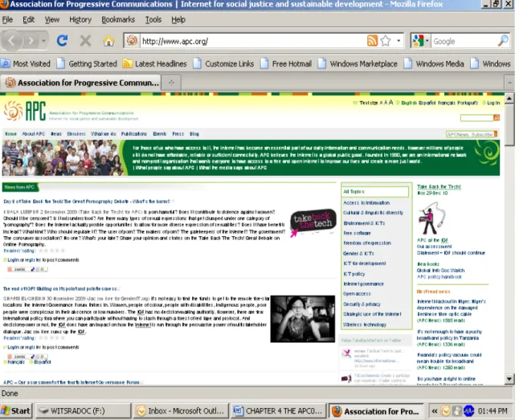Screen dimensions: 519x420
Task: Open the Open access topic
Action: click(357, 294)
